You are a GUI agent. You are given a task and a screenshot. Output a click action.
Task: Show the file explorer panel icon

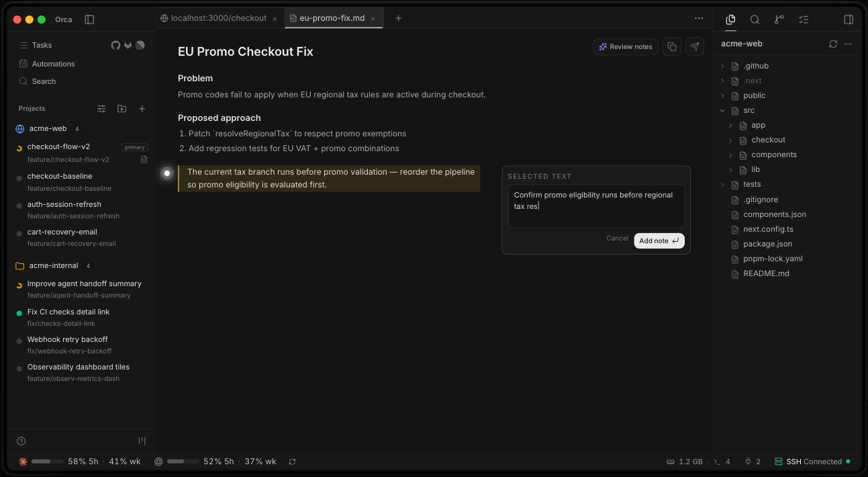click(x=730, y=19)
